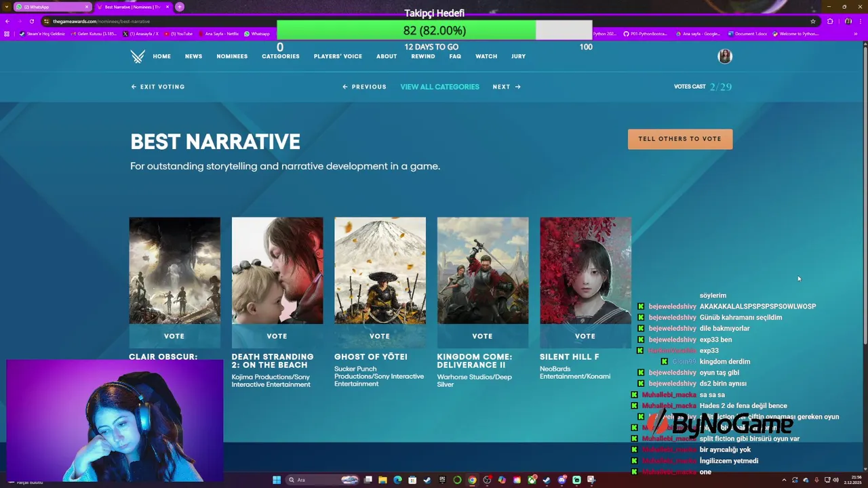Open NOMINEES navigation item

pos(232,56)
